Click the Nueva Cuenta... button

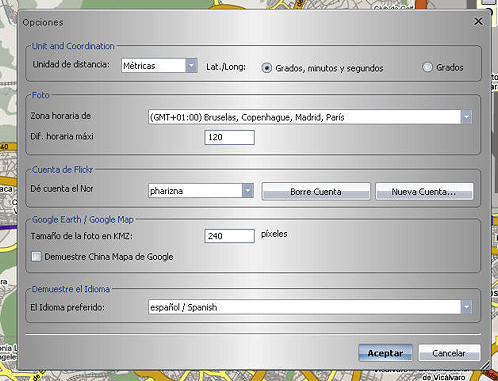(x=424, y=192)
